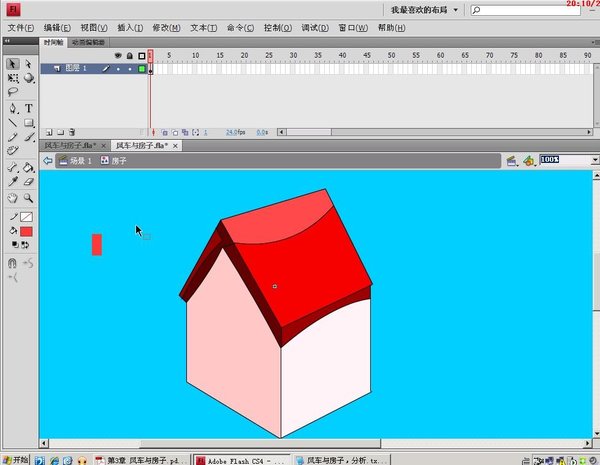This screenshot has height=465, width=600.
Task: Click the Edit Symbols icon near zoom
Action: point(529,161)
